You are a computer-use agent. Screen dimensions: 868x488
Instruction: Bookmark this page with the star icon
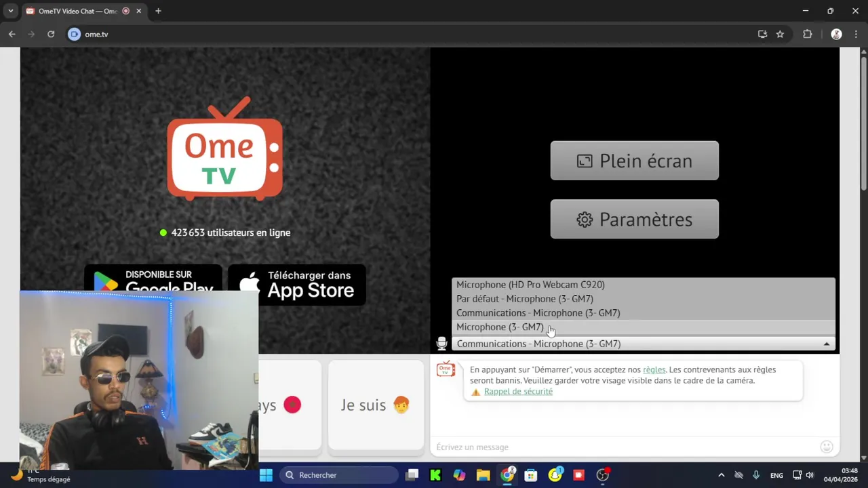[x=780, y=34]
